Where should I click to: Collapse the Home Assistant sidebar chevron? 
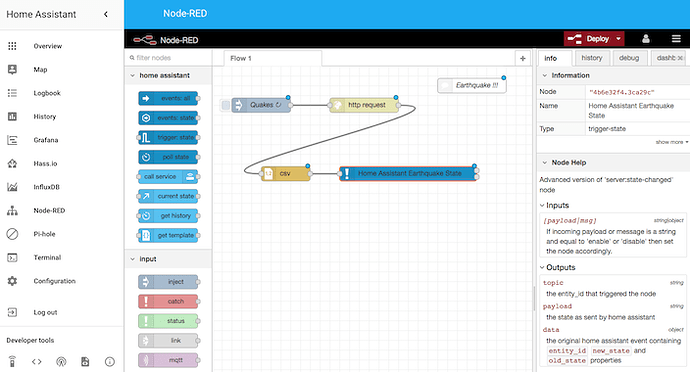pos(106,15)
